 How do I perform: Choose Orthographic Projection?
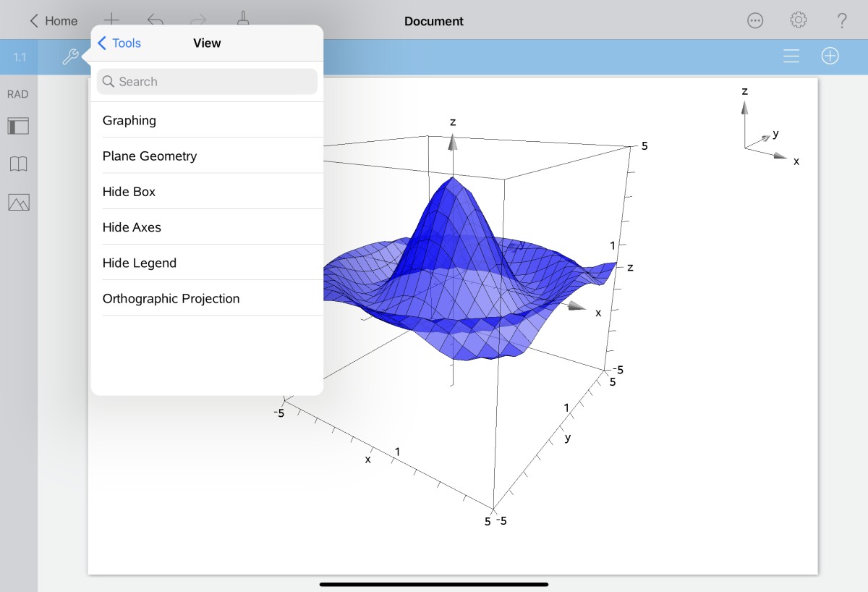[x=207, y=298]
